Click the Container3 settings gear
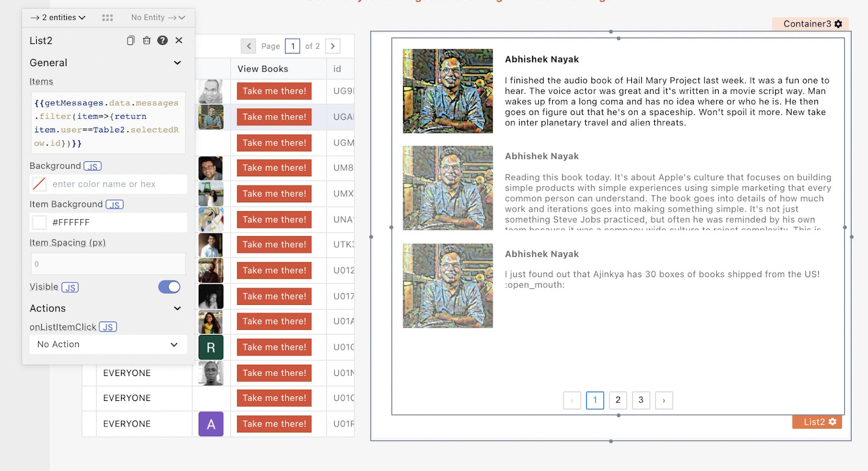 click(838, 24)
